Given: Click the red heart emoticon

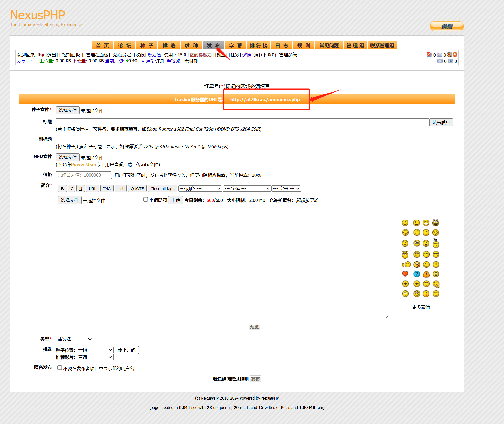Looking at the screenshot, I should click(x=405, y=274).
